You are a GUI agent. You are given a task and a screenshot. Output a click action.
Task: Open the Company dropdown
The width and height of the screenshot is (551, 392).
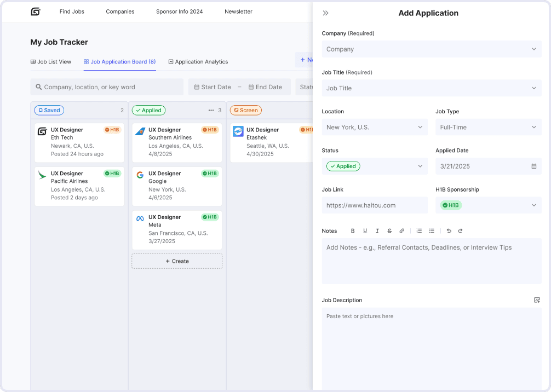pyautogui.click(x=432, y=49)
